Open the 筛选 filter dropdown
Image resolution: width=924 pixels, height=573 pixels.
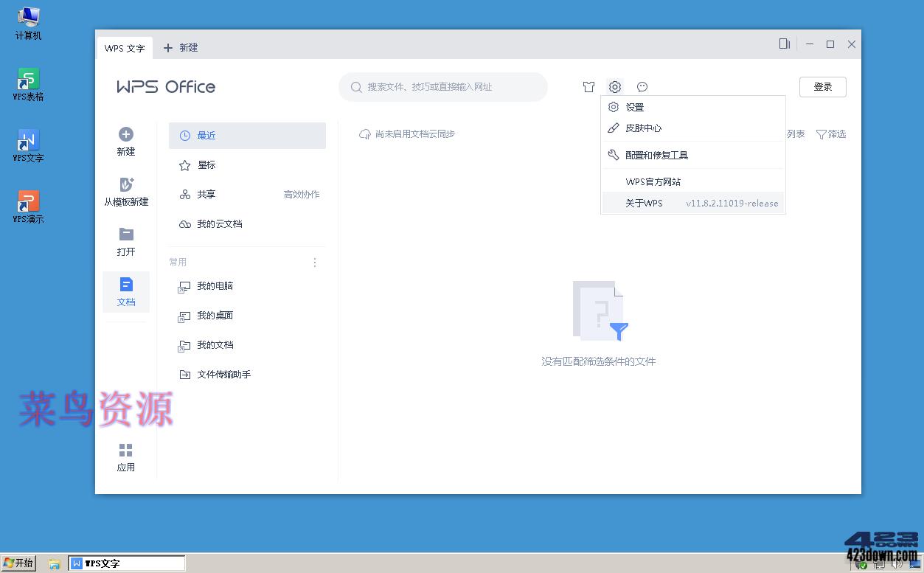[x=831, y=134]
